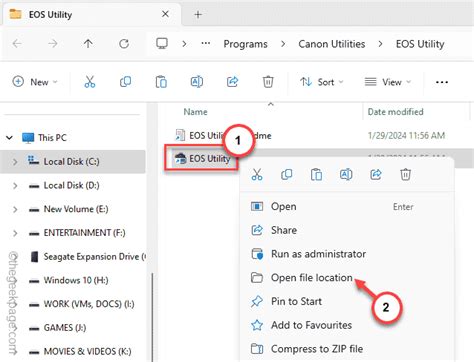Click the Rename icon in the toolbar
The height and width of the screenshot is (362, 474).
(197, 82)
